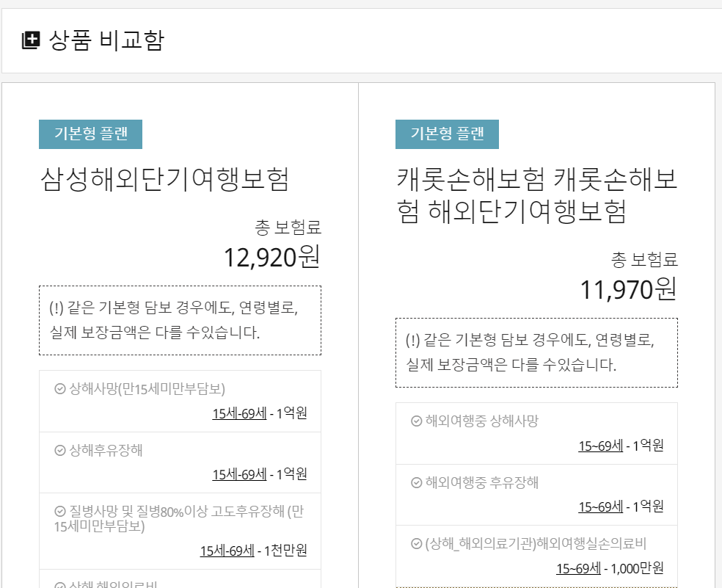This screenshot has width=722, height=588.
Task: Click check icon beside 해외여행중 상해사망
Action: click(416, 421)
